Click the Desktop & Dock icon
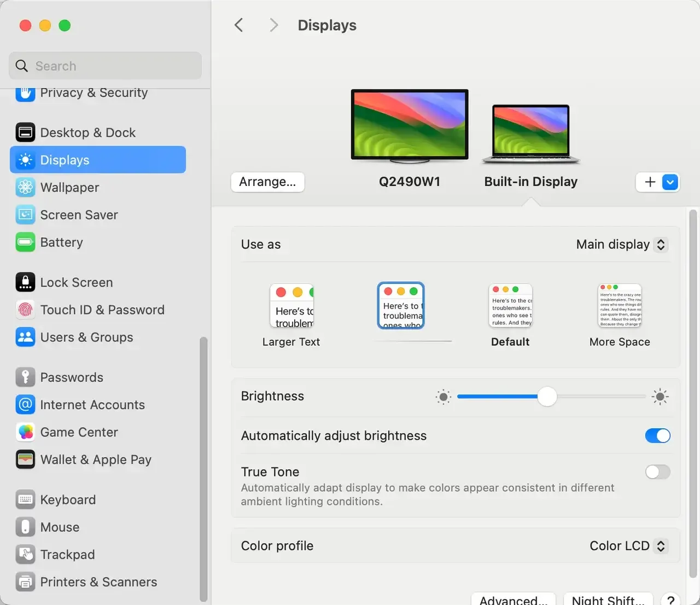This screenshot has height=605, width=700. click(25, 132)
